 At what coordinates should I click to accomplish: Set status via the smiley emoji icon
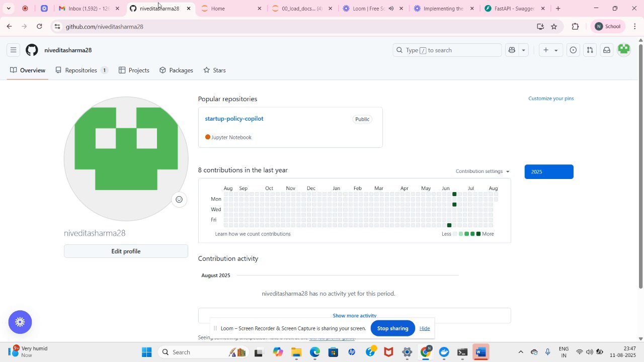(179, 200)
